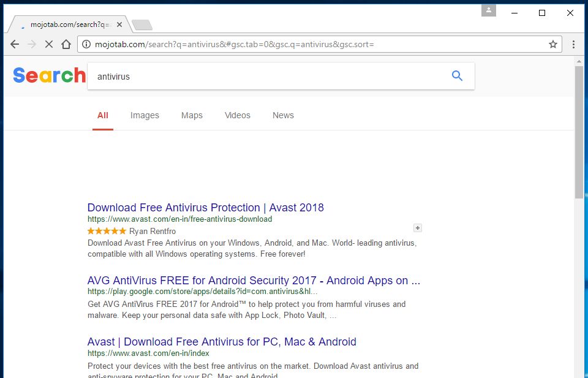Go to the browser home page
The image size is (588, 378).
tap(66, 44)
